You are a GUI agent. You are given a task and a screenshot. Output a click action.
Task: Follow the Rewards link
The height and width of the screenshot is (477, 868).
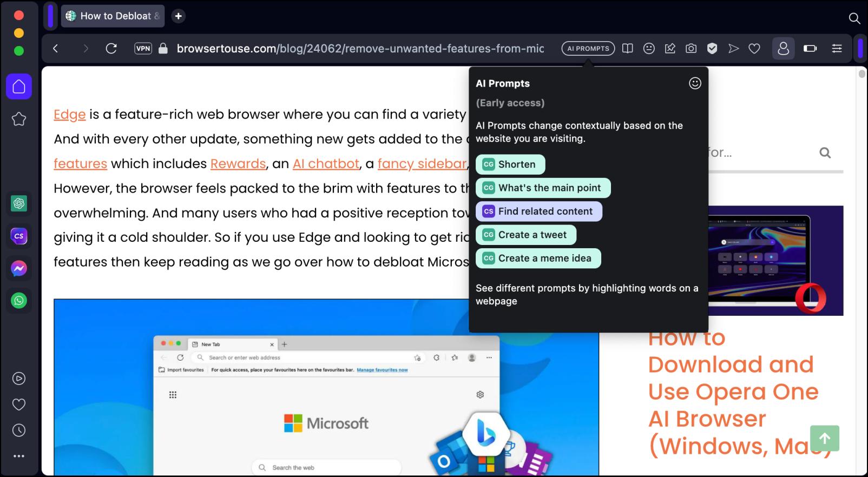coord(238,163)
